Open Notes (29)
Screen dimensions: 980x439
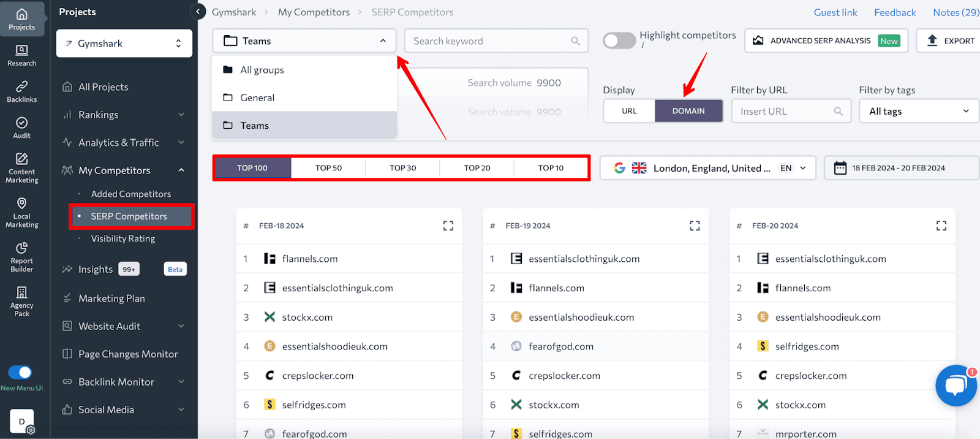pos(956,12)
